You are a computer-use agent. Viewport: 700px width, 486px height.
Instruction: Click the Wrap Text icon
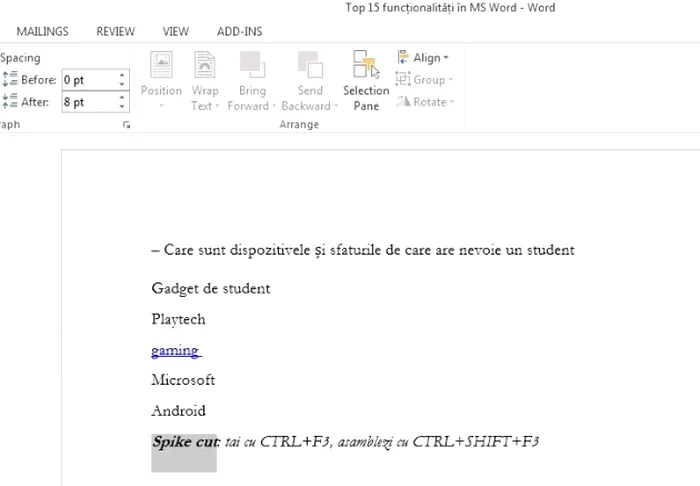pyautogui.click(x=204, y=65)
